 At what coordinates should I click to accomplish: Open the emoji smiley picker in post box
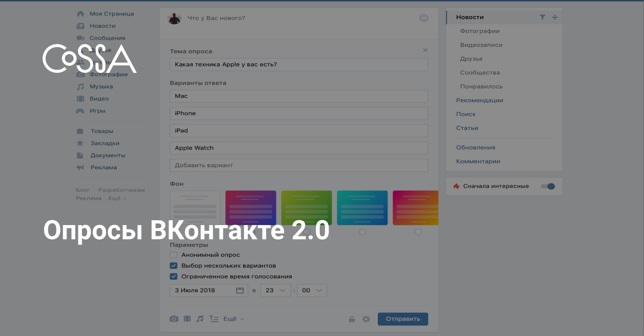424,18
